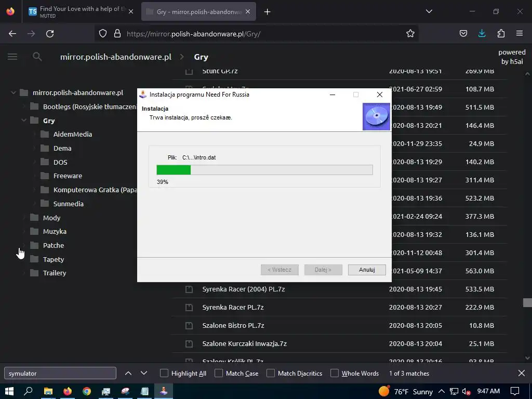The width and height of the screenshot is (532, 399).
Task: Open Syrenka Racer (2004) PL.7z link
Action: pos(244,289)
